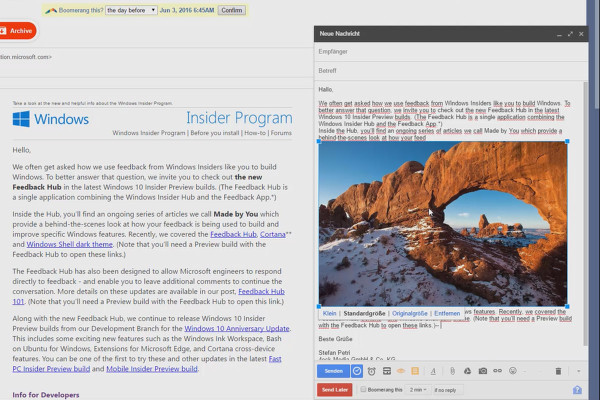Image resolution: width=600 pixels, height=400 pixels.
Task: Open 'the day before' Boomerang dropdown
Action: tap(131, 10)
